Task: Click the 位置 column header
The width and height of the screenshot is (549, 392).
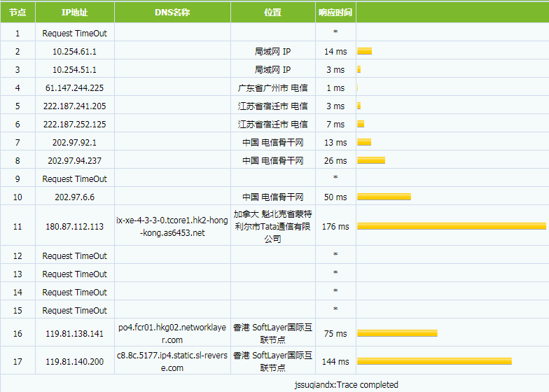Action: (x=273, y=13)
